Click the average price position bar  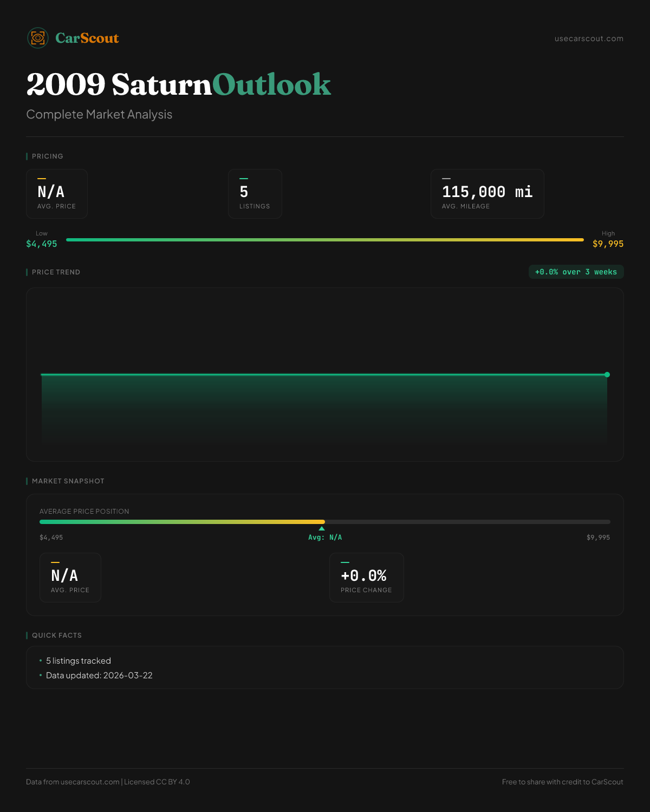pos(325,522)
